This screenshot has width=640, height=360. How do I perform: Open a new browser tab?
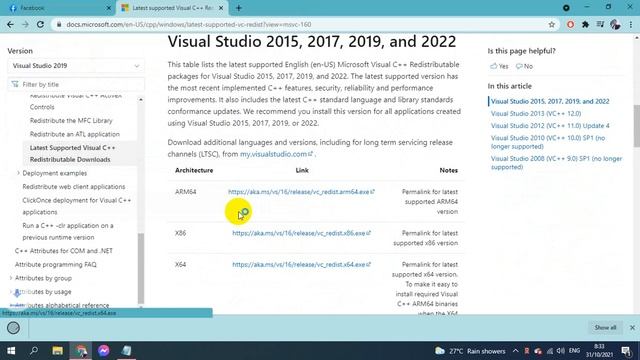coord(239,8)
